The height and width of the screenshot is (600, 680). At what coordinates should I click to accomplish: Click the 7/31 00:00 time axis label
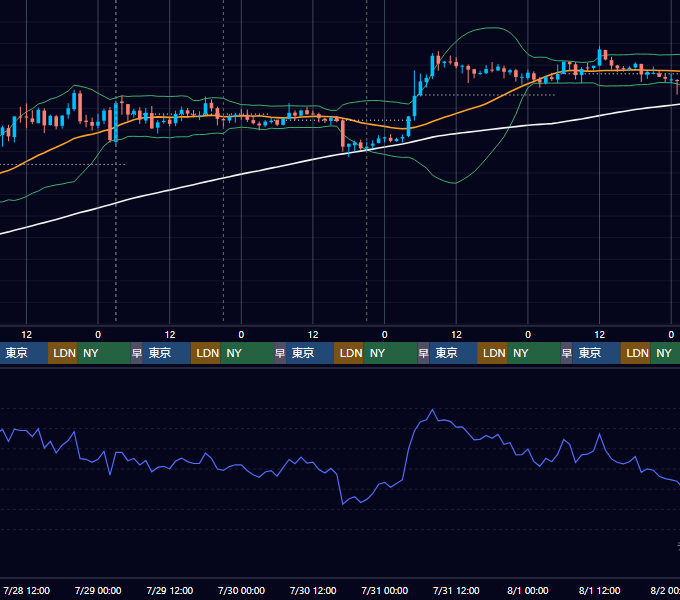[x=385, y=590]
